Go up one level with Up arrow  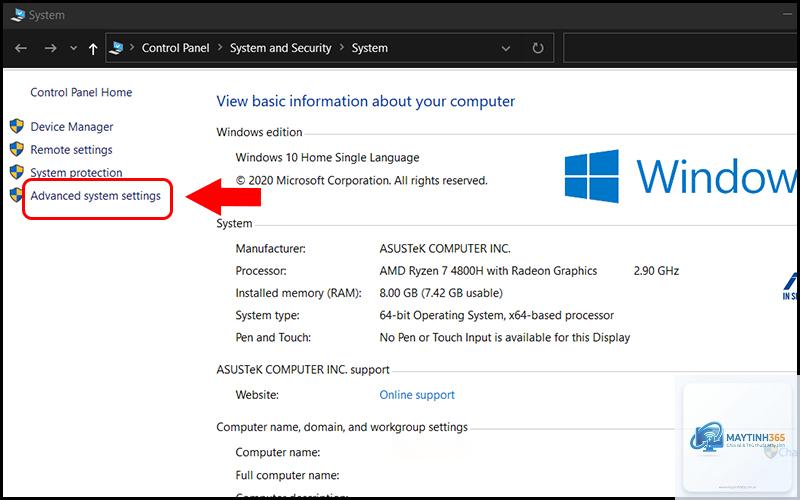(x=93, y=48)
